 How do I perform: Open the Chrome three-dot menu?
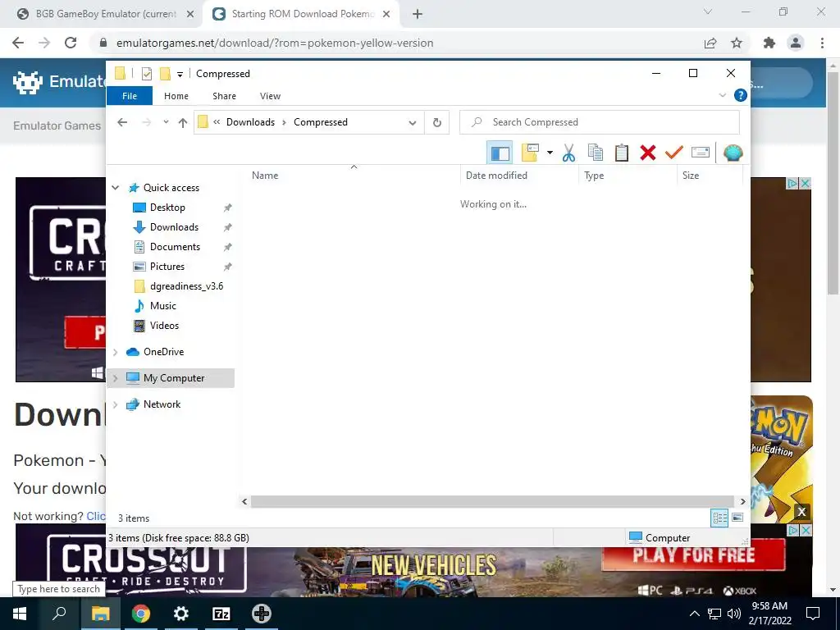[x=822, y=43]
